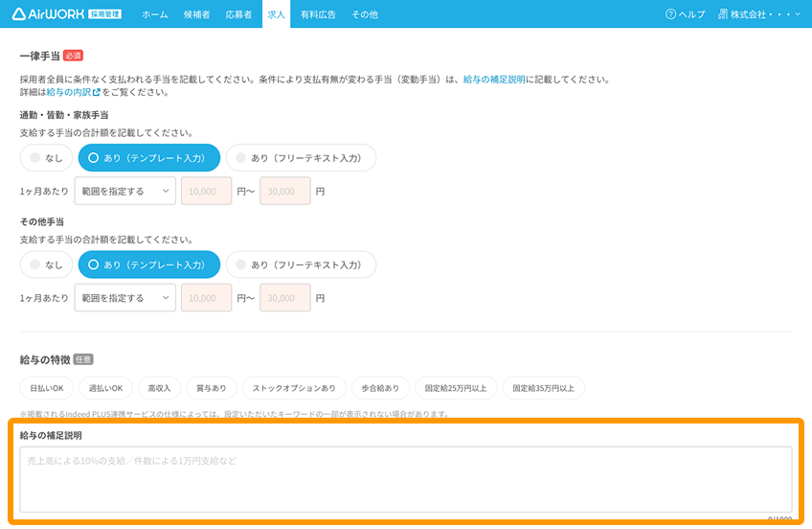Open the 有料広告 tab
Screen dimensions: 812x529
point(318,14)
